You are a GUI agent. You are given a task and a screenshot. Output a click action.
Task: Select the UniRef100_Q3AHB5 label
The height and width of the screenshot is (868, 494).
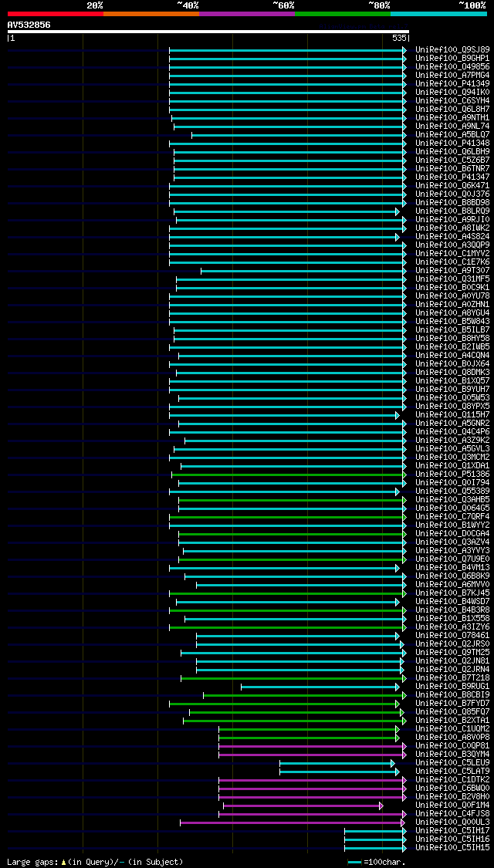(x=452, y=500)
